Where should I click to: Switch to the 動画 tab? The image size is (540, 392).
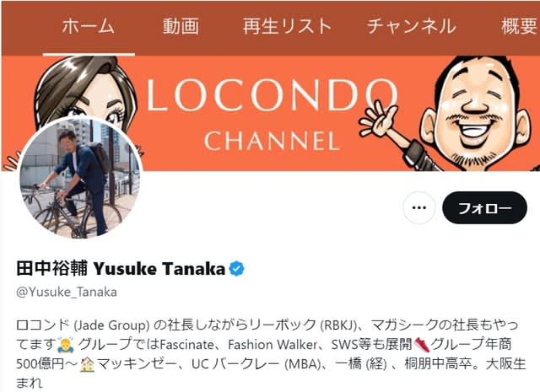tap(181, 26)
